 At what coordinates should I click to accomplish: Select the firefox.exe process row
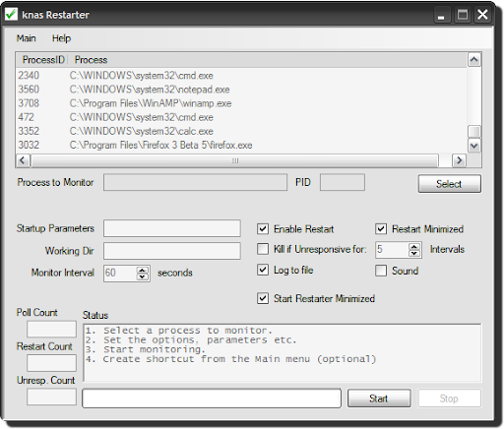pos(241,145)
